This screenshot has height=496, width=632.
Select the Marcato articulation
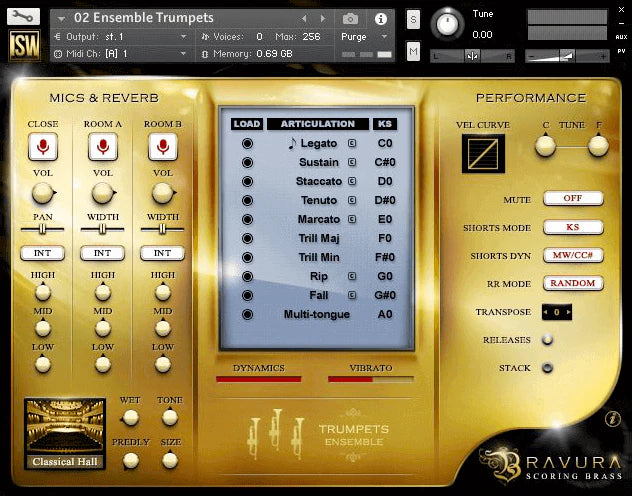point(319,219)
